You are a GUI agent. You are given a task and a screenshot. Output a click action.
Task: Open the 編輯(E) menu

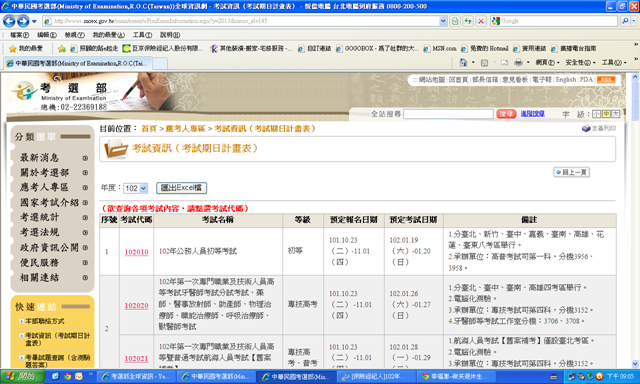click(x=47, y=35)
